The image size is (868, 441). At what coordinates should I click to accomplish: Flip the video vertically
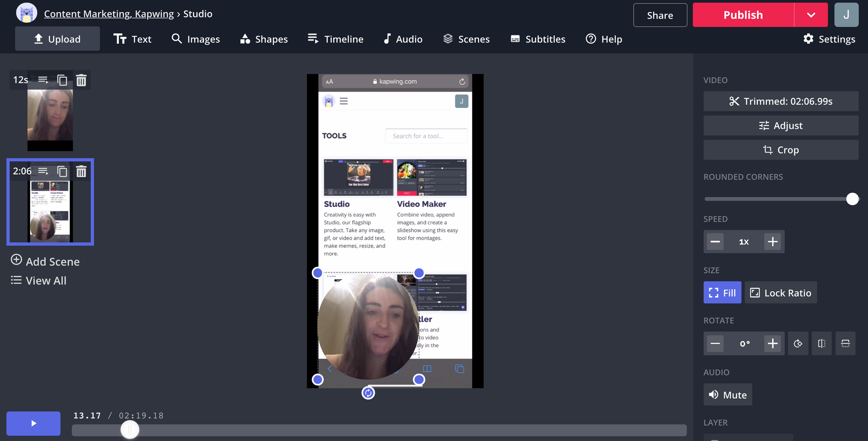click(x=845, y=343)
